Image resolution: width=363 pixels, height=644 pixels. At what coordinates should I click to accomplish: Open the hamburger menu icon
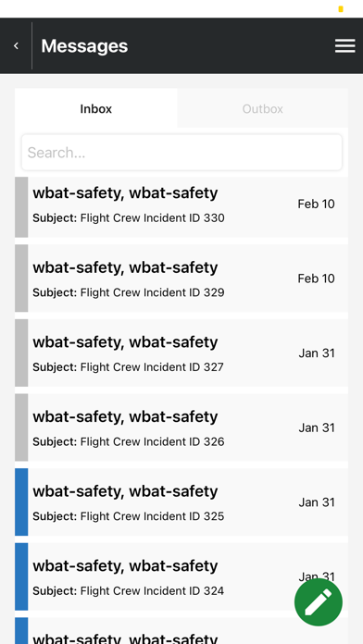344,46
